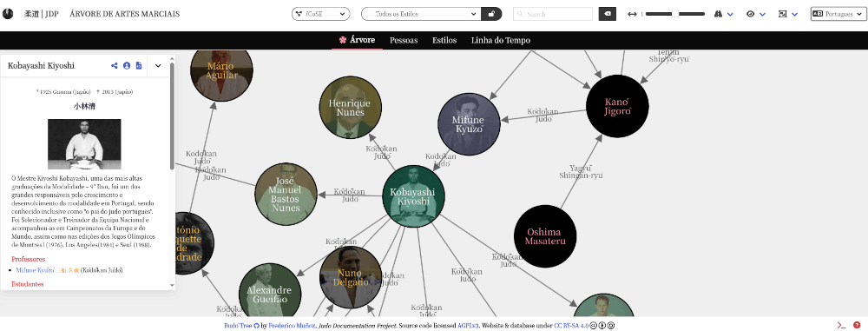Select the Mifune Kyuzo graph node
Viewport: 868px width, 331px height.
(469, 123)
